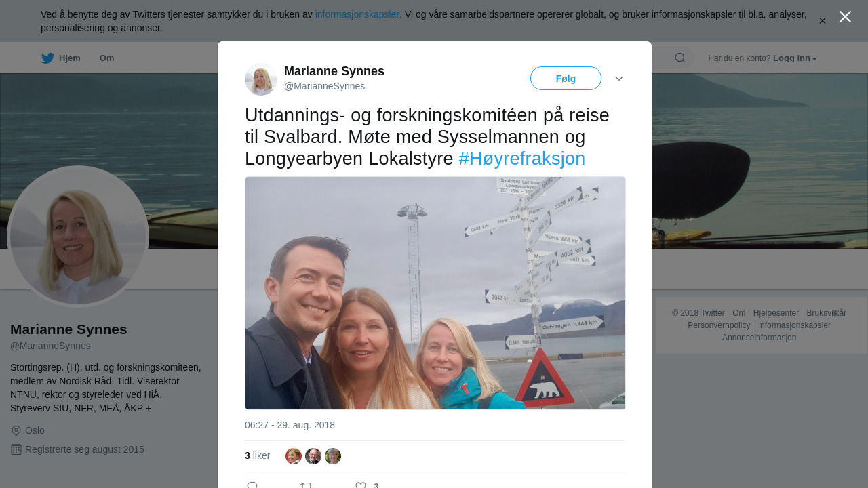Enlarge the Svalbard selfie photo

coord(435,293)
